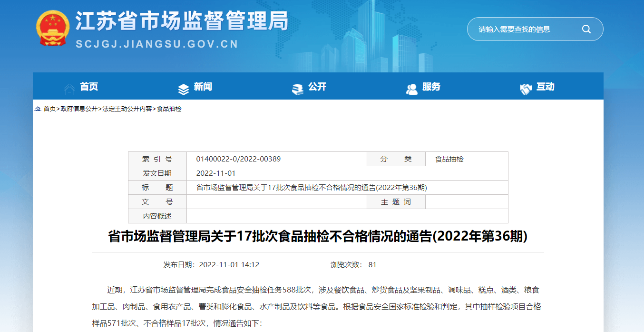The width and height of the screenshot is (644, 332).
Task: Click the documents icon beside 公开
Action: (x=298, y=89)
